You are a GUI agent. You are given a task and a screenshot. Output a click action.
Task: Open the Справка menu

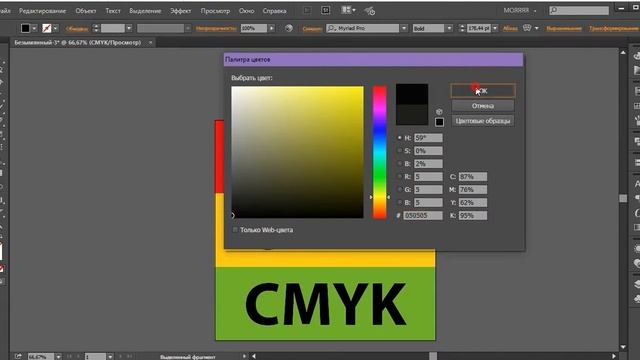click(x=274, y=11)
